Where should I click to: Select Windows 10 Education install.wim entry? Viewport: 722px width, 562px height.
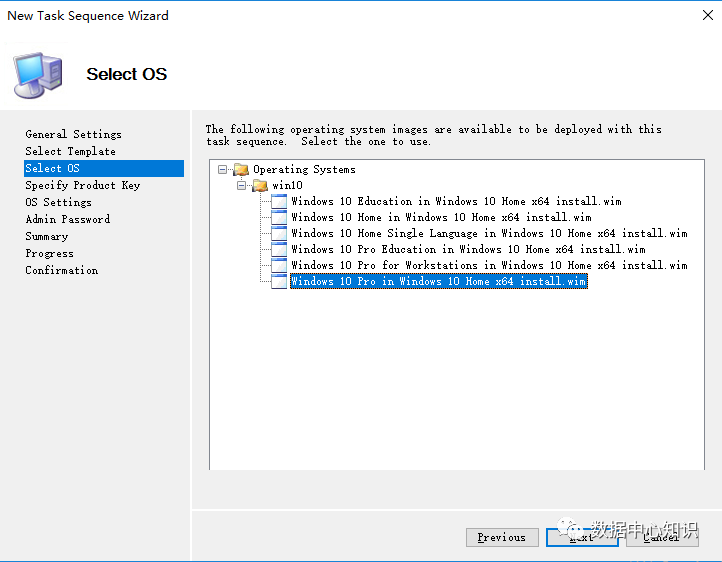456,202
